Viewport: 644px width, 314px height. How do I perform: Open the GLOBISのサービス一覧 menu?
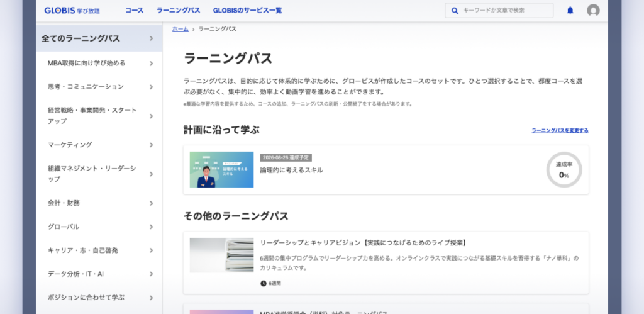click(x=247, y=11)
